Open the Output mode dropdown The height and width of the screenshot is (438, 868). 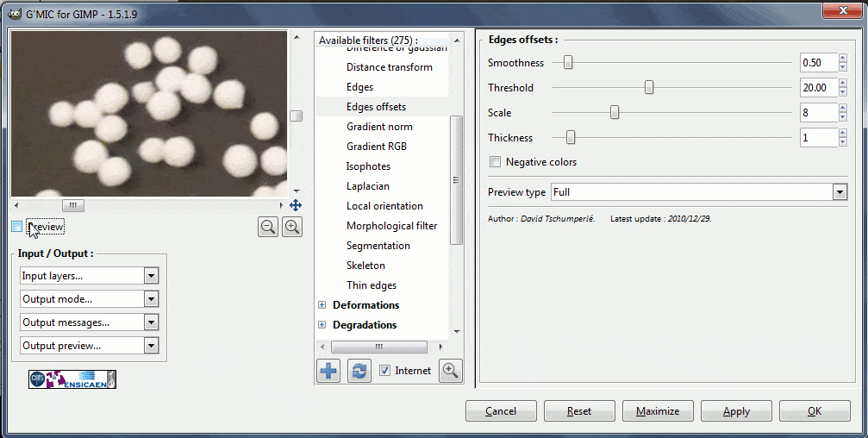point(89,299)
